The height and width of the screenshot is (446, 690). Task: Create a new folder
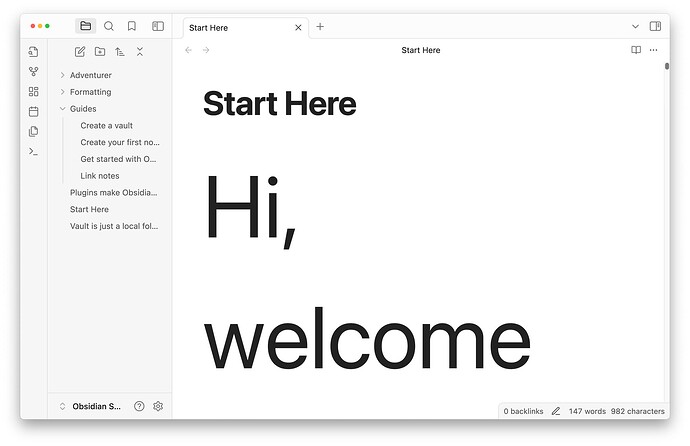tap(100, 52)
